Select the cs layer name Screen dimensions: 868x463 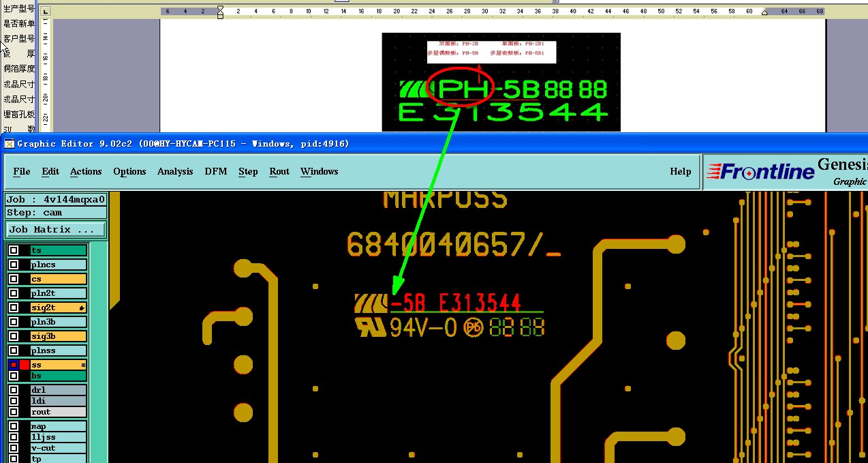tap(59, 279)
